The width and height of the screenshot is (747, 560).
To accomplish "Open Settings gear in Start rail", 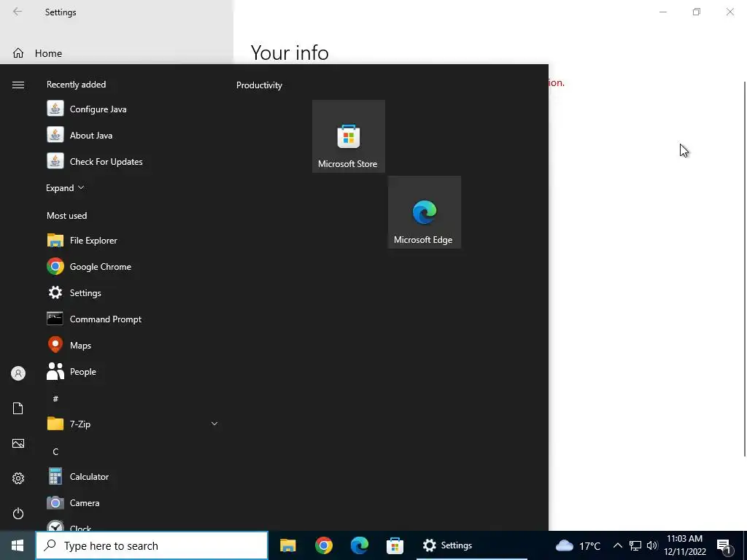I will 18,478.
